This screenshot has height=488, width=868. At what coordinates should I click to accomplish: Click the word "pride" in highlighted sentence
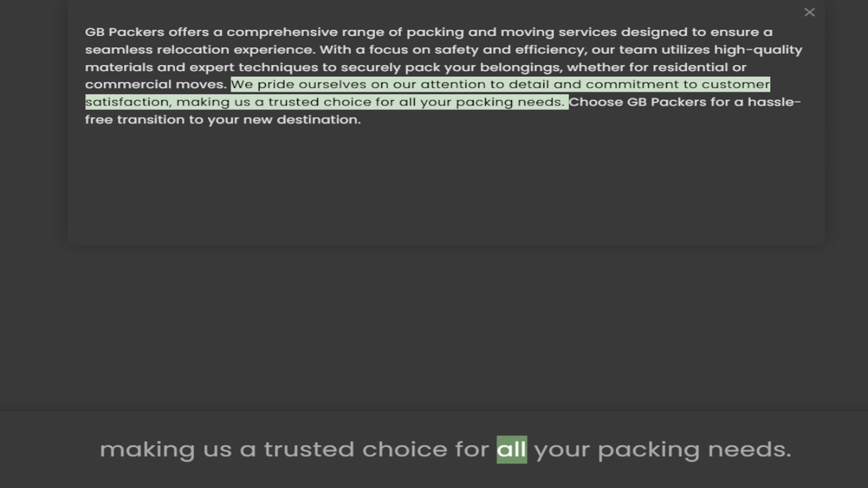(x=276, y=84)
